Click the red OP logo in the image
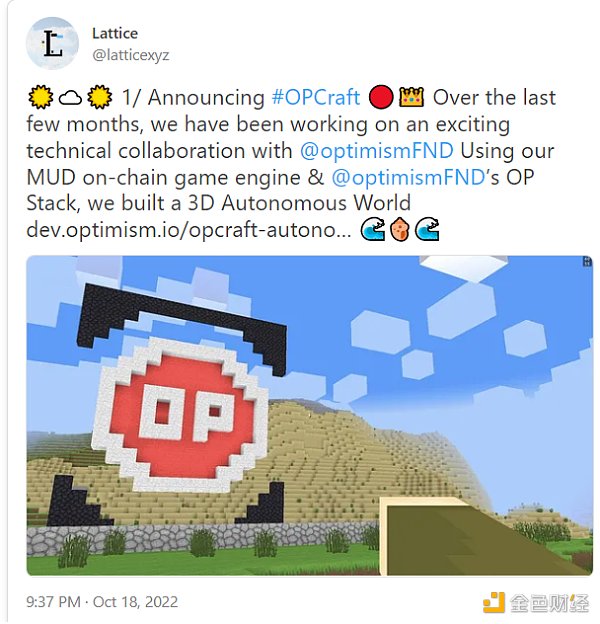 (x=180, y=414)
